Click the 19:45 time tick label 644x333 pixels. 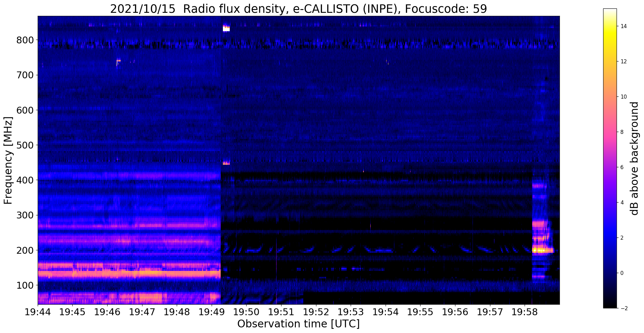coord(73,312)
